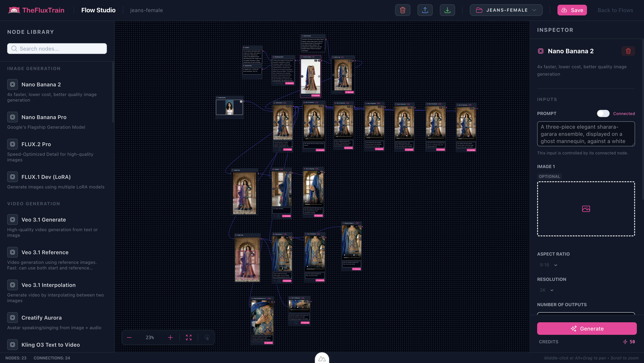This screenshot has height=363, width=644.
Task: Click Generate on Kling O3 Image to node
Action: tap(356, 269)
